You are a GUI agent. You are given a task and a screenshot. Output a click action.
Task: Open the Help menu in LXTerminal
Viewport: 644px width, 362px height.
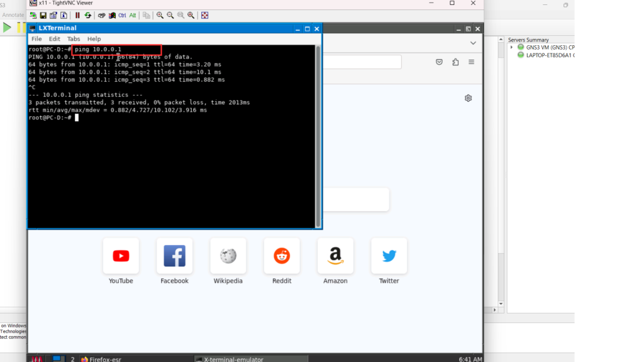point(94,39)
